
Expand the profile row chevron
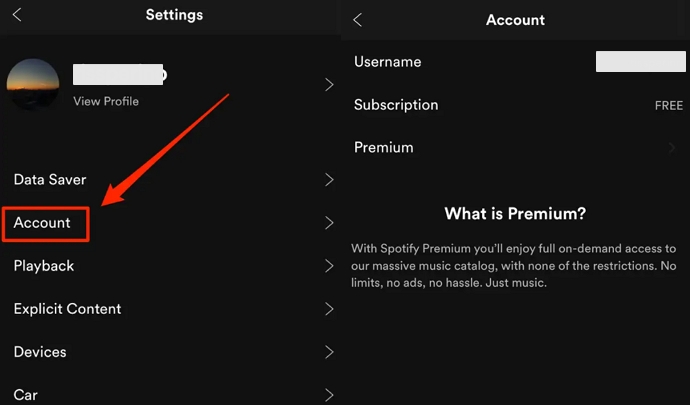pyautogui.click(x=329, y=85)
